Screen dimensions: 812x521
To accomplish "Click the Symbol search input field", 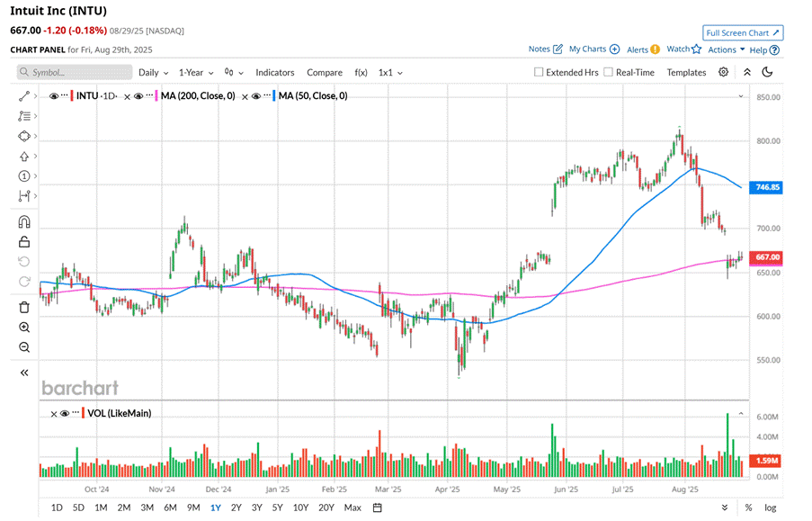I will point(75,72).
